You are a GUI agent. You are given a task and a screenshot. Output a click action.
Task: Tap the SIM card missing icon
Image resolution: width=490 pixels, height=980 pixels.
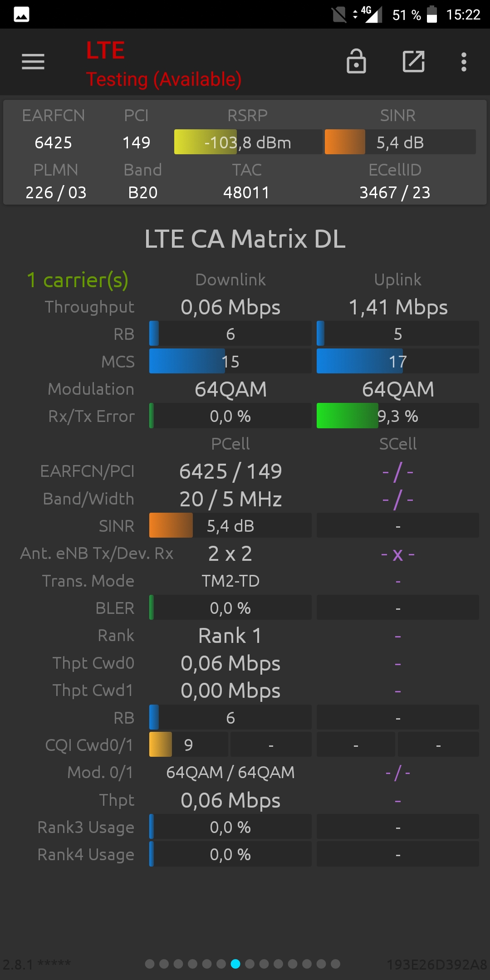339,15
